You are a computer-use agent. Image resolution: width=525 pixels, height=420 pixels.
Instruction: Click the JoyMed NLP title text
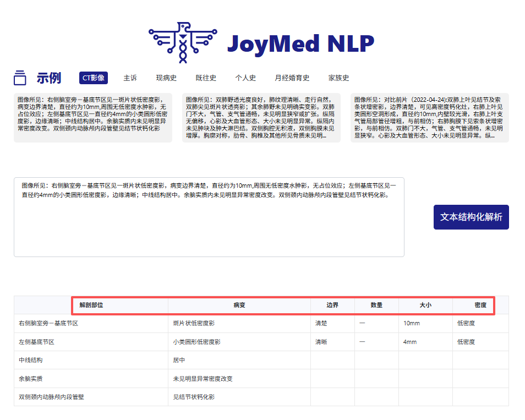(x=300, y=42)
